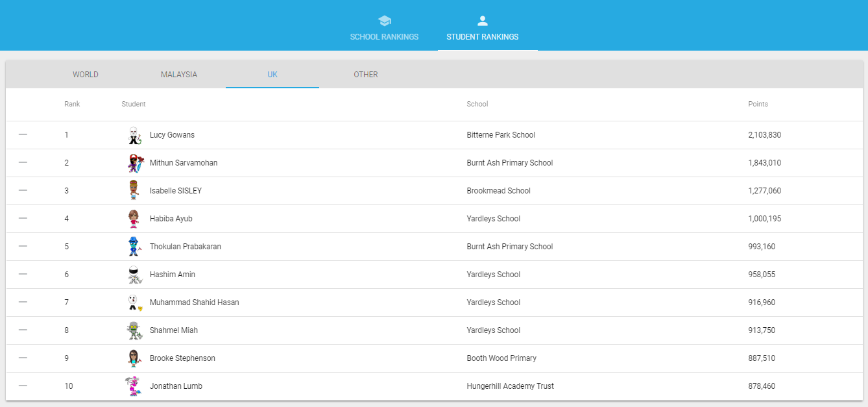Click the School Rankings graduation cap icon
This screenshot has height=407, width=868.
pos(385,21)
